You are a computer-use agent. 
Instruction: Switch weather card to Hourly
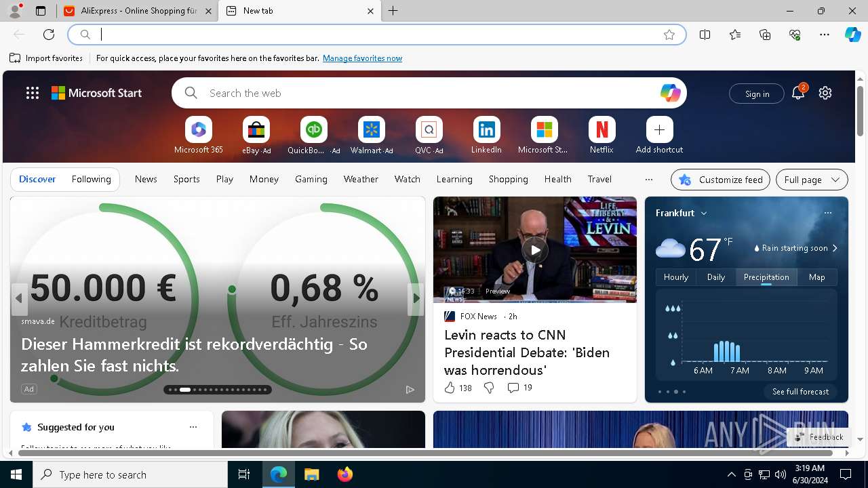pos(675,277)
